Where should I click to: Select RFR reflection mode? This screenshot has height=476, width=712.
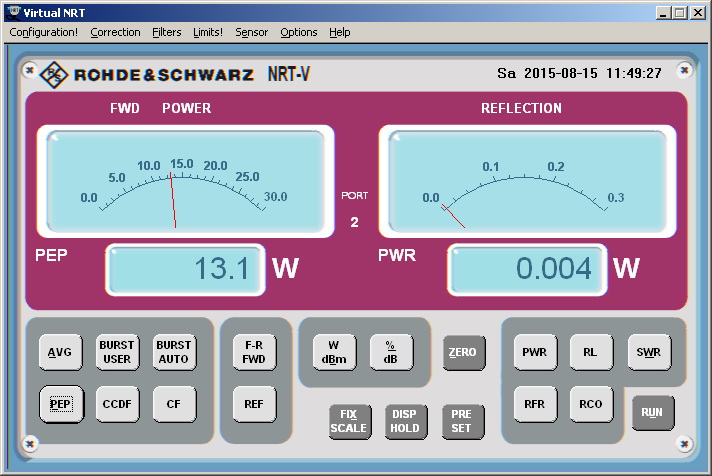point(535,404)
